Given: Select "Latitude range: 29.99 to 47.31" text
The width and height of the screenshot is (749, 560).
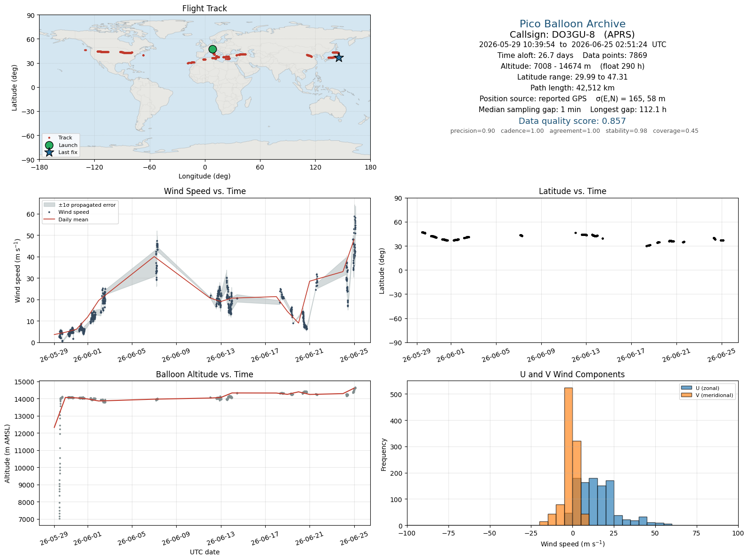Looking at the screenshot, I should point(572,77).
